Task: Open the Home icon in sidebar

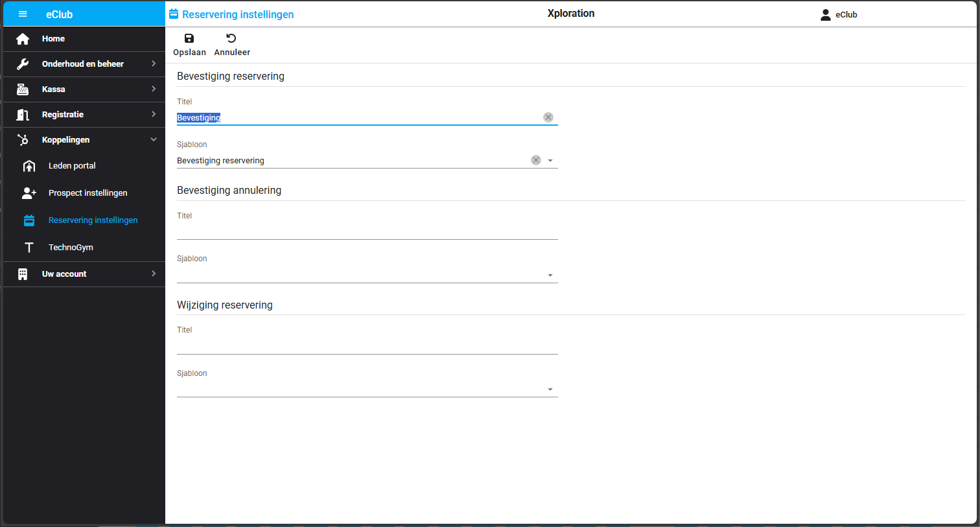Action: (23, 39)
